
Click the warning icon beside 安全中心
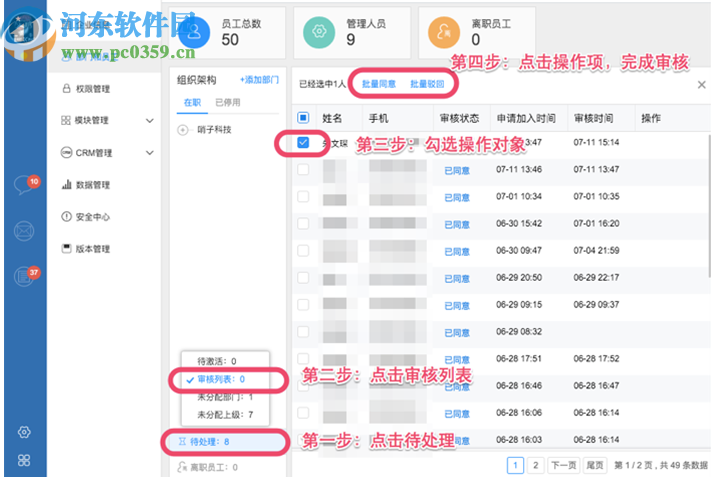(66, 216)
